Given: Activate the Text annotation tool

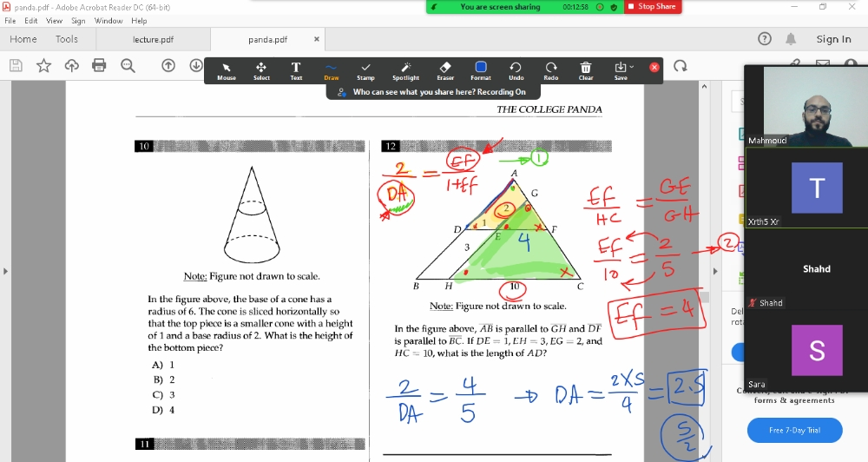Looking at the screenshot, I should (x=296, y=71).
